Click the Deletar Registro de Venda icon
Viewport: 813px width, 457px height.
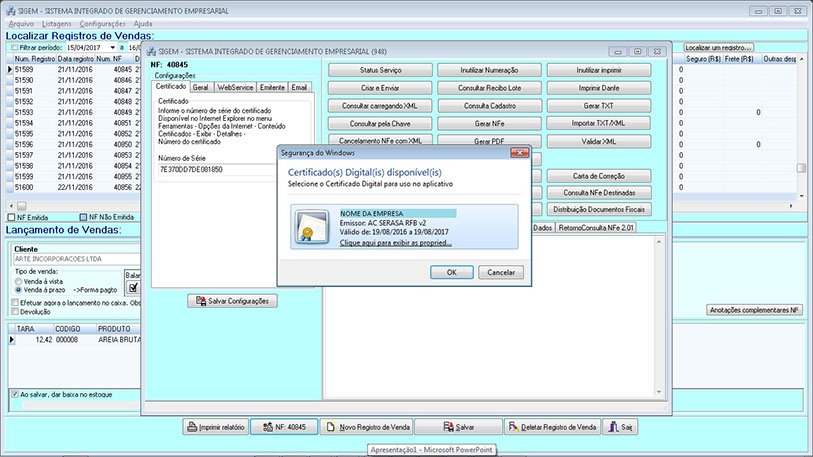click(x=515, y=427)
